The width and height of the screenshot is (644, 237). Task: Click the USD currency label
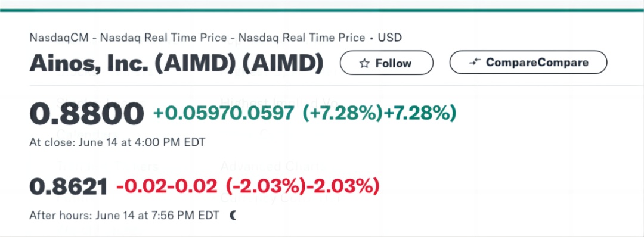click(390, 38)
